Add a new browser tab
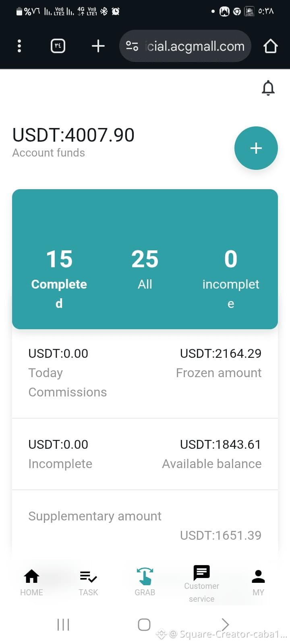The width and height of the screenshot is (290, 644). coord(98,46)
